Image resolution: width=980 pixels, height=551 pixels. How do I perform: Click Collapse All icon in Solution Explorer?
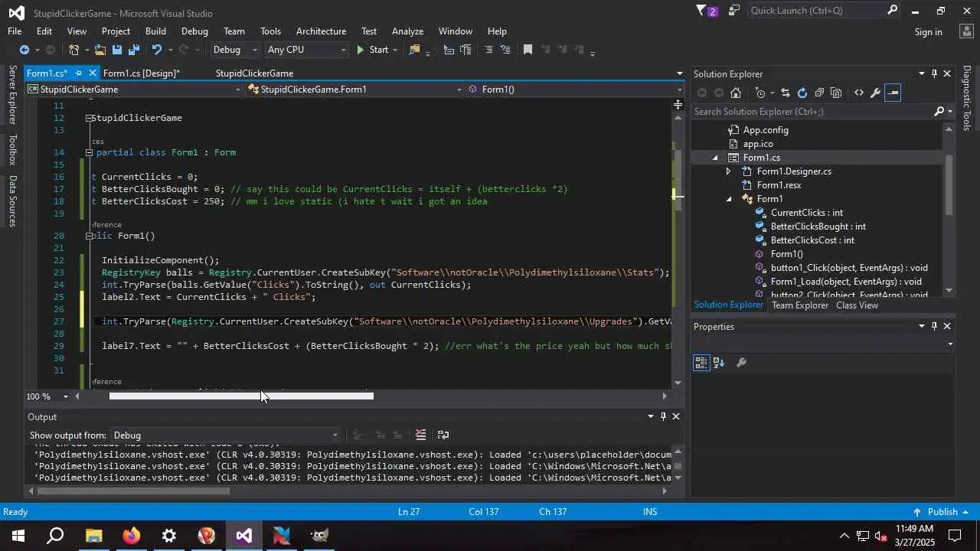pyautogui.click(x=819, y=93)
